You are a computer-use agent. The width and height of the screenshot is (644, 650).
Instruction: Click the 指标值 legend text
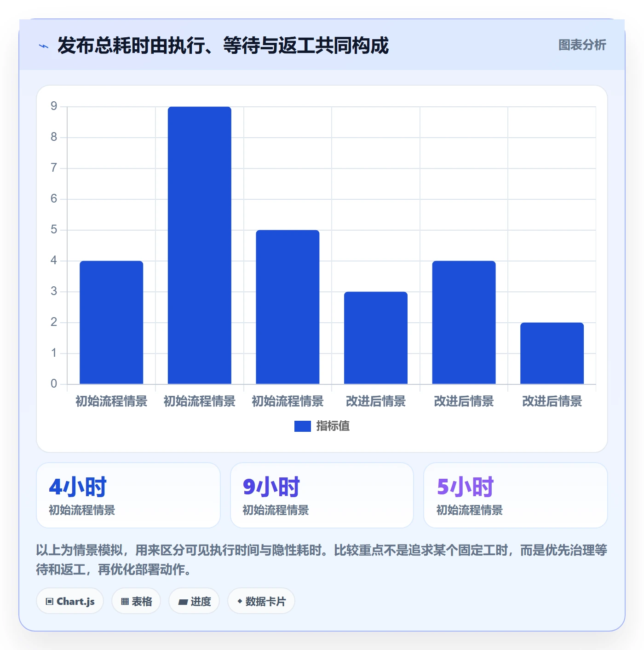(333, 426)
